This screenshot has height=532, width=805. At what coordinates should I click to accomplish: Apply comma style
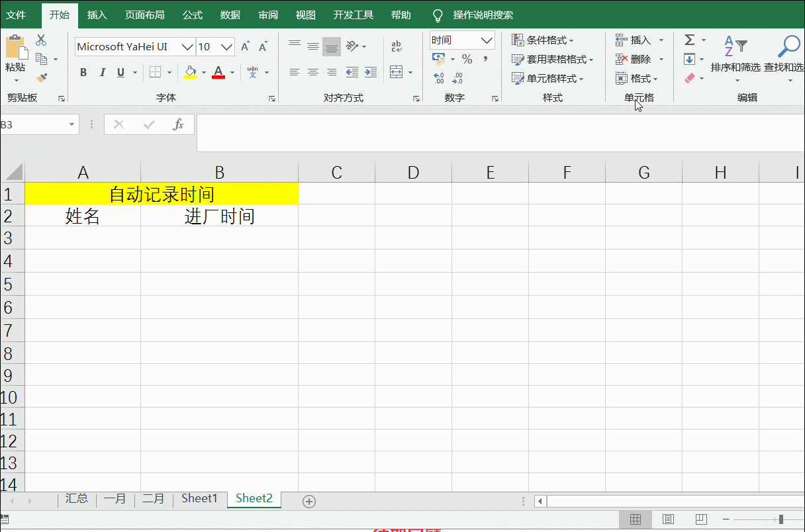485,59
